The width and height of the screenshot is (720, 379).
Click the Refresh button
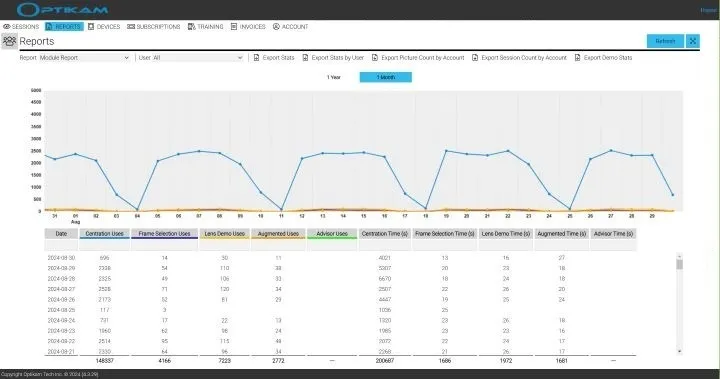(x=665, y=41)
